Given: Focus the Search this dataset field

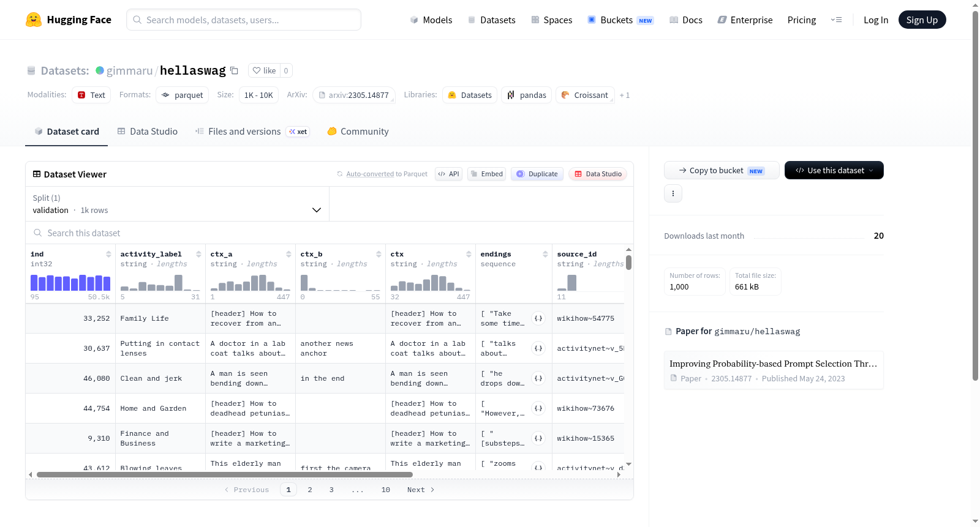Looking at the screenshot, I should (x=330, y=233).
